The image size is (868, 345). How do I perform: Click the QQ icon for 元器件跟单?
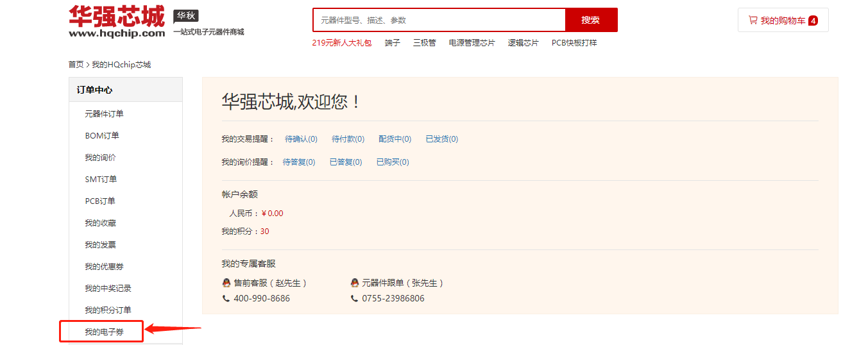(x=355, y=283)
